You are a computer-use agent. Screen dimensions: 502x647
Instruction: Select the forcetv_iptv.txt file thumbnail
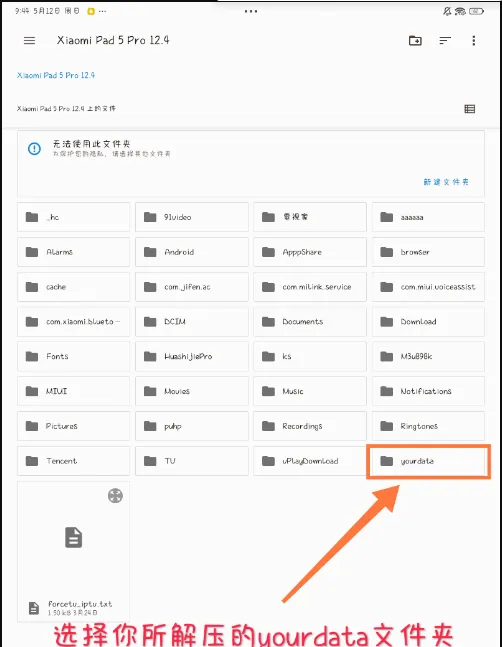click(73, 538)
